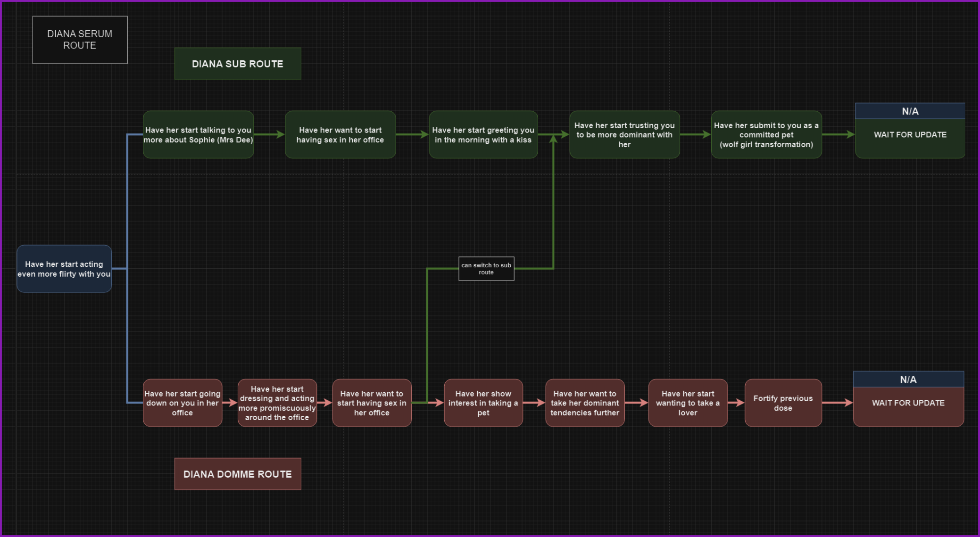The width and height of the screenshot is (980, 537).
Task: Select the 'trusting you to be more dominant' node
Action: (624, 135)
